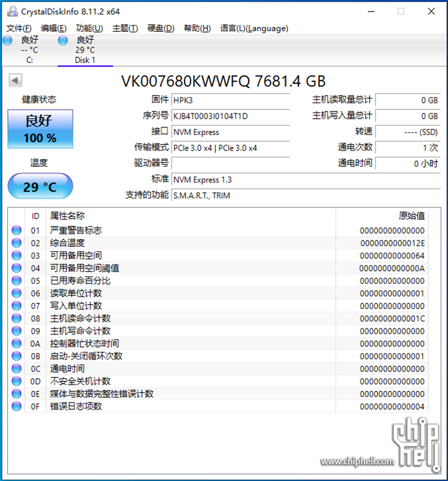Close the CrystalDiskInfo window

coord(431,12)
